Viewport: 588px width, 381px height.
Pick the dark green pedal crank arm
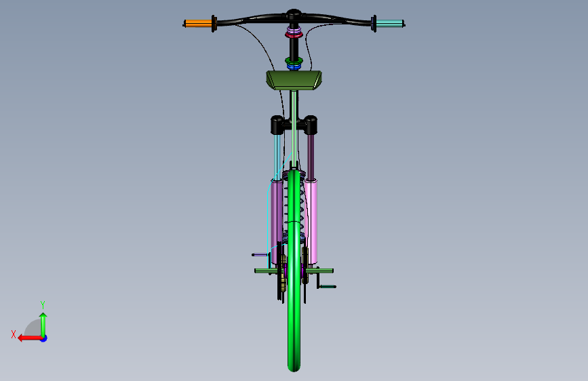pyautogui.click(x=327, y=287)
